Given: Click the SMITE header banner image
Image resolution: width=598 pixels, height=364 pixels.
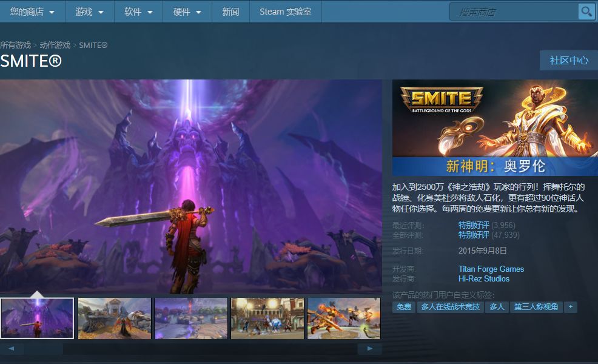Looking at the screenshot, I should click(495, 127).
